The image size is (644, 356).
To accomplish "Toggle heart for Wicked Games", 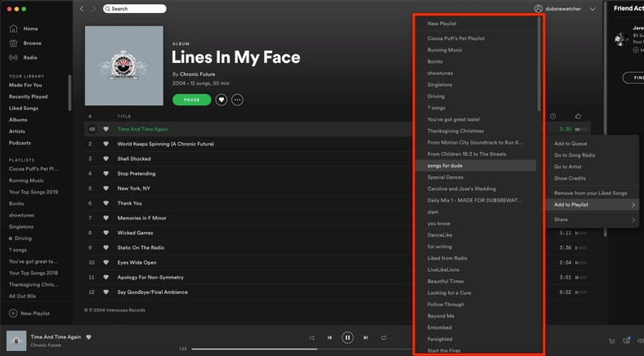I will coord(106,233).
